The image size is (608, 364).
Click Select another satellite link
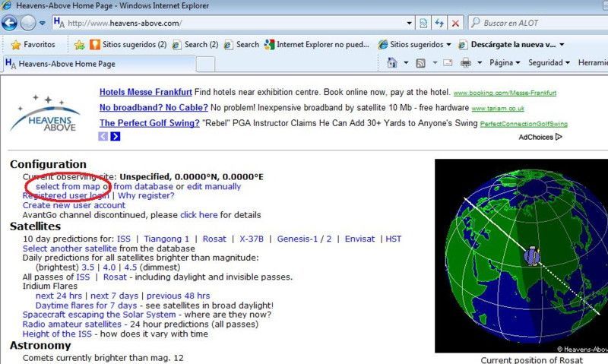[69, 248]
